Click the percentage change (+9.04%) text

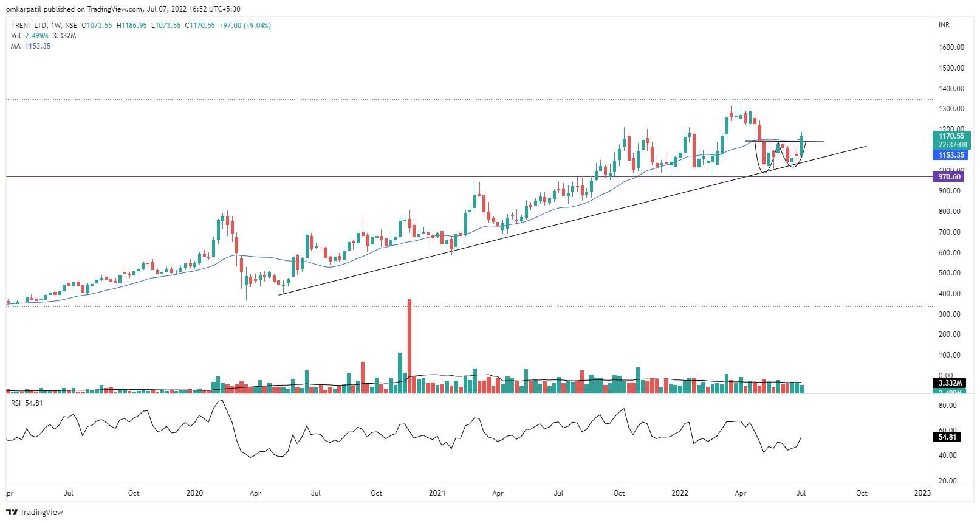click(x=257, y=26)
